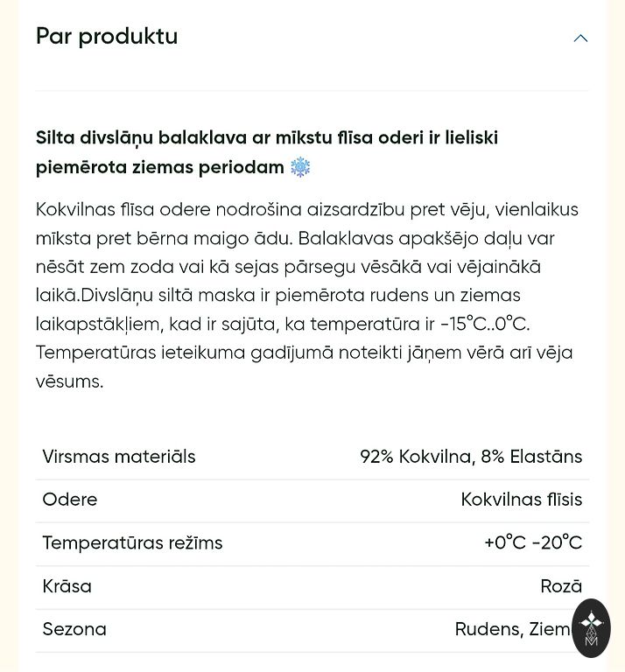The height and width of the screenshot is (672, 625).
Task: Click the Rozā colour value
Action: pyautogui.click(x=560, y=586)
